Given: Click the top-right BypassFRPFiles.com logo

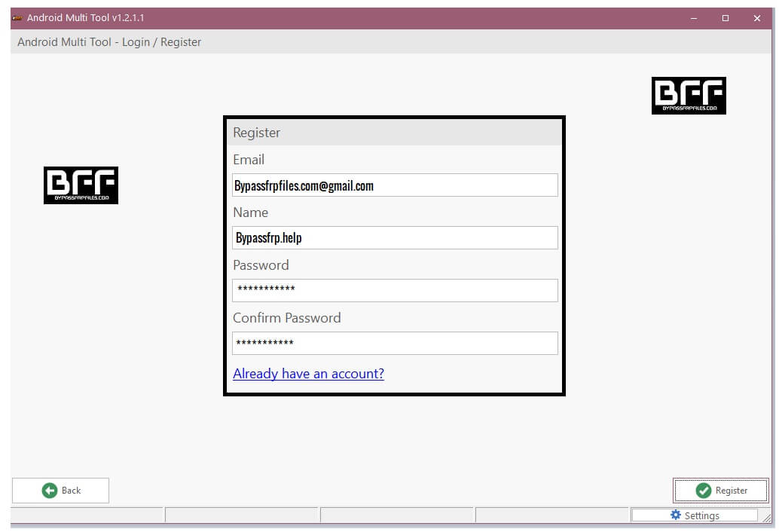Looking at the screenshot, I should [x=688, y=95].
